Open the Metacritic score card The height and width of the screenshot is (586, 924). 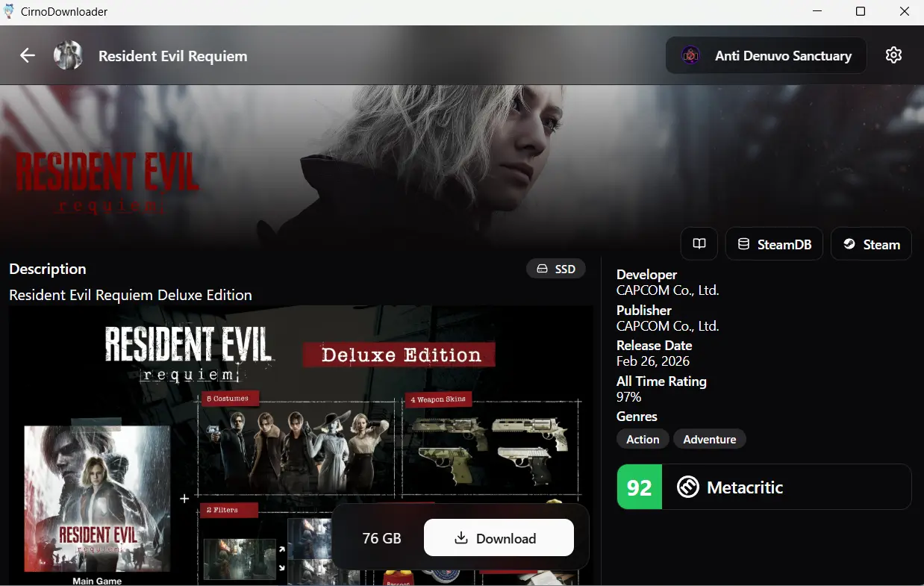coord(764,487)
